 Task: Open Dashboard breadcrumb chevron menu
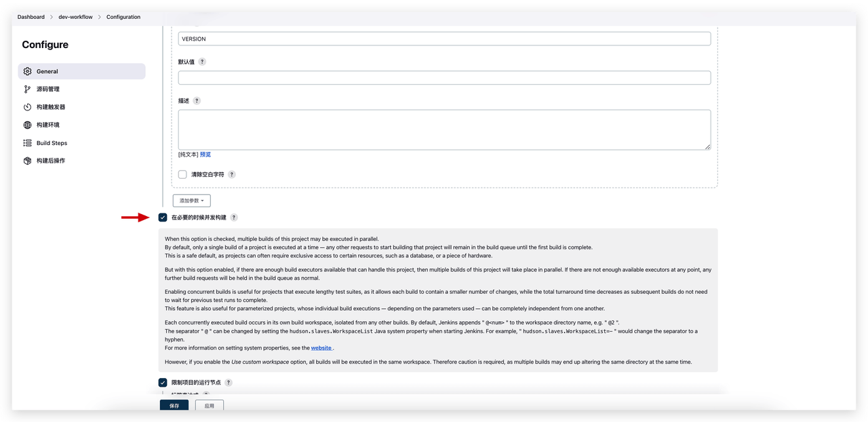(x=52, y=17)
